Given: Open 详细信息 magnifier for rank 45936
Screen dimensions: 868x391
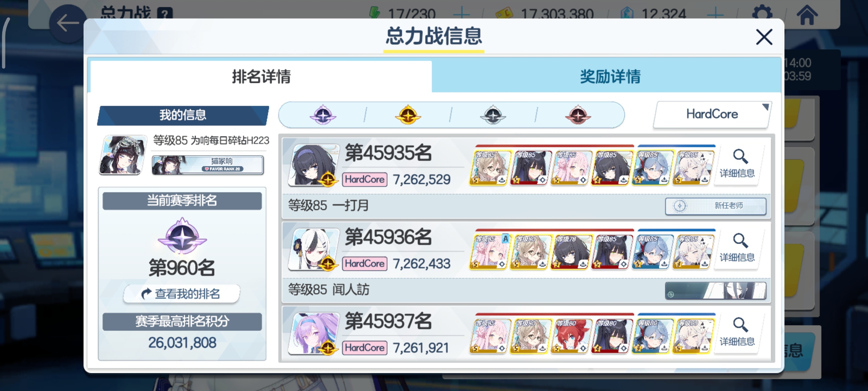Looking at the screenshot, I should tap(737, 248).
